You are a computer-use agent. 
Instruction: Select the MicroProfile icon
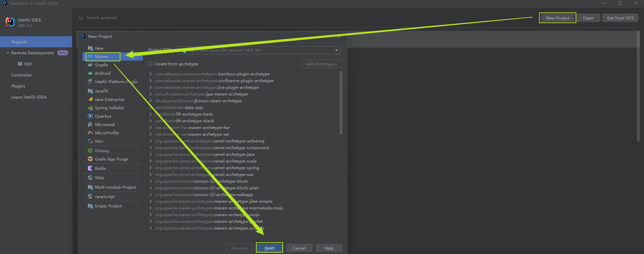[90, 133]
